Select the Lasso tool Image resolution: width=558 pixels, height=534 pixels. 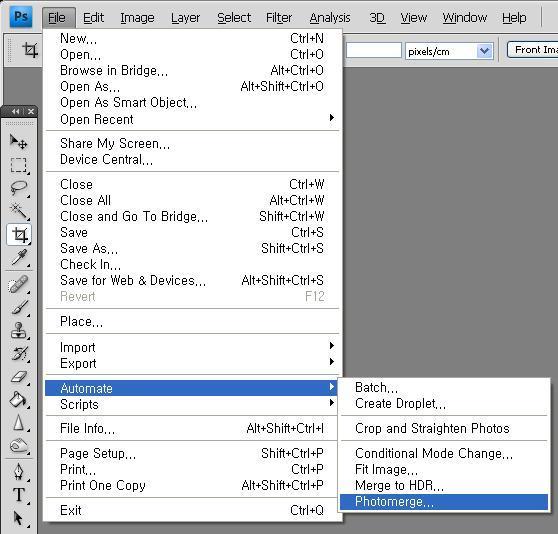[x=19, y=188]
